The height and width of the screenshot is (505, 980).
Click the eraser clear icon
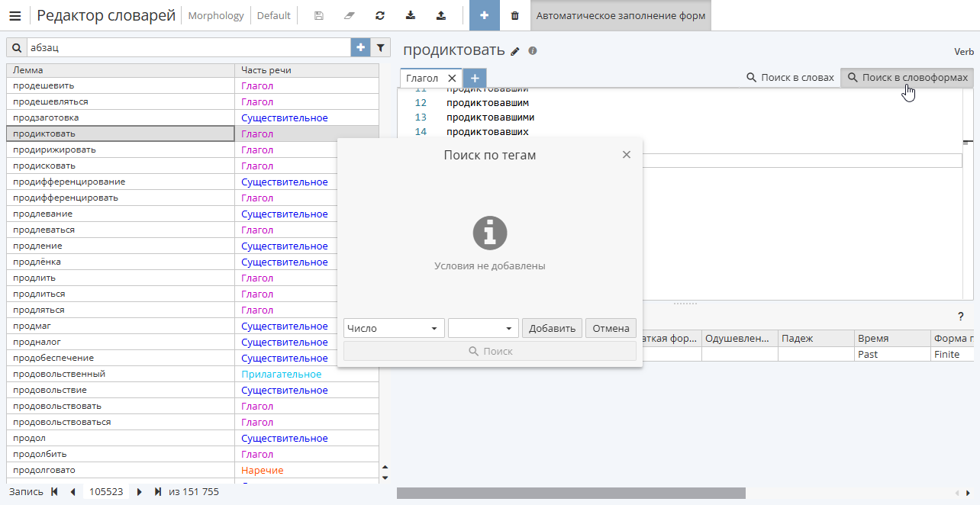[350, 15]
